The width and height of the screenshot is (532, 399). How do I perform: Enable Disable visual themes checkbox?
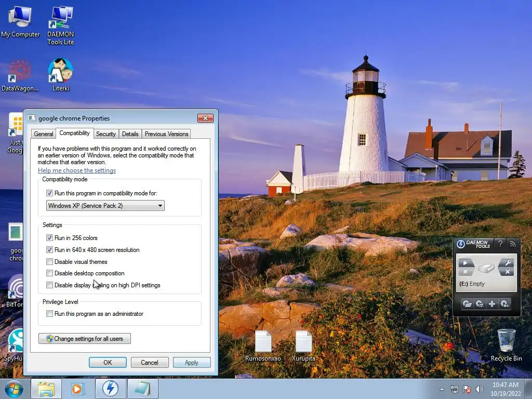(x=49, y=262)
